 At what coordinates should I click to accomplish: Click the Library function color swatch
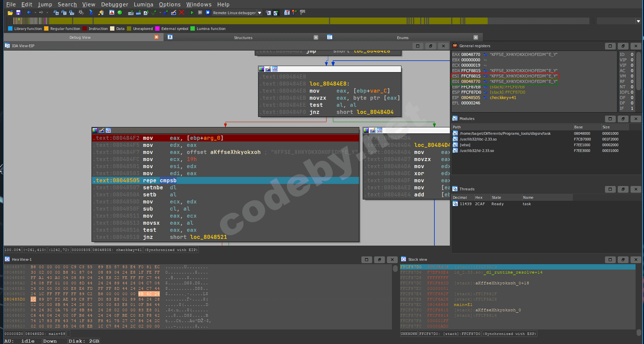[x=10, y=29]
